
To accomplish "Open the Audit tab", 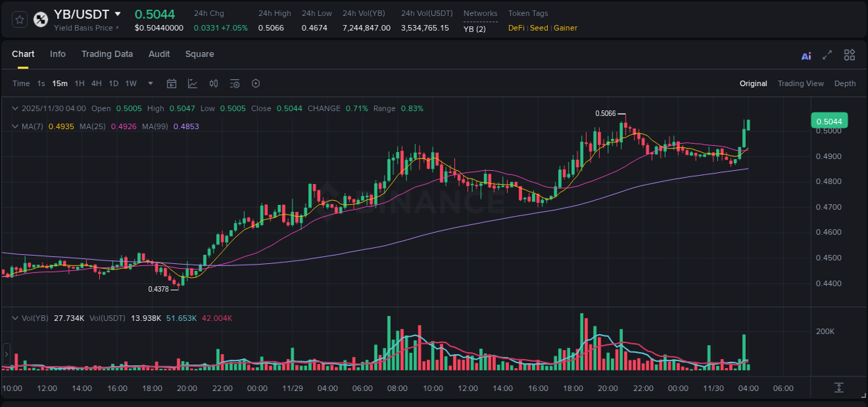I will click(159, 53).
